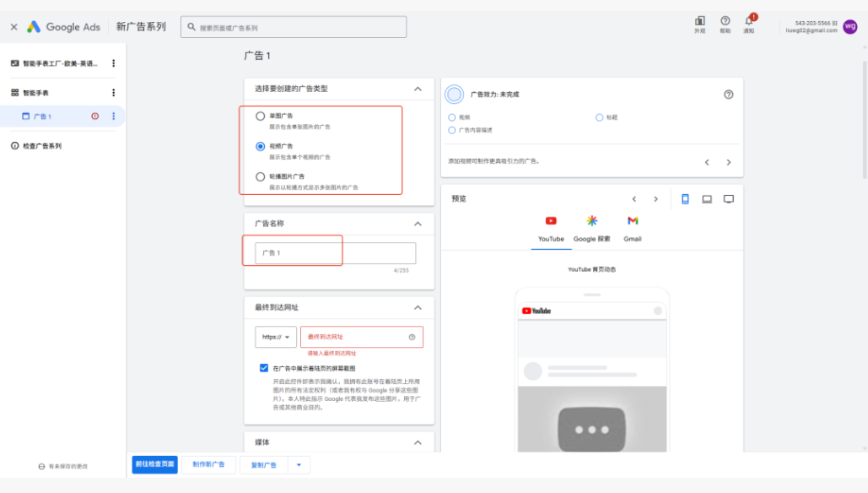Viewport: 868px width, 493px height.
Task: Close the new campaign editor with X
Action: [x=13, y=26]
